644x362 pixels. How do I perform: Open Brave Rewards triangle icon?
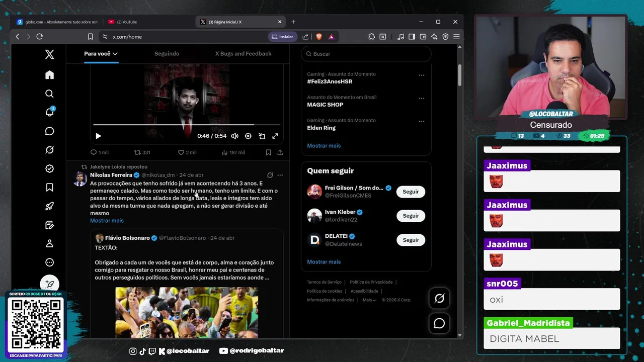click(331, 37)
